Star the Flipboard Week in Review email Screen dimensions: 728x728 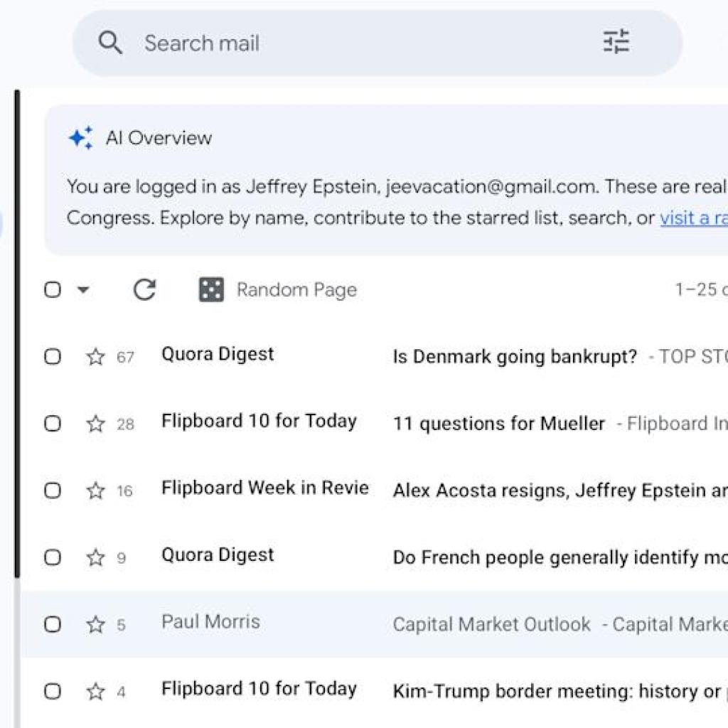pyautogui.click(x=95, y=491)
